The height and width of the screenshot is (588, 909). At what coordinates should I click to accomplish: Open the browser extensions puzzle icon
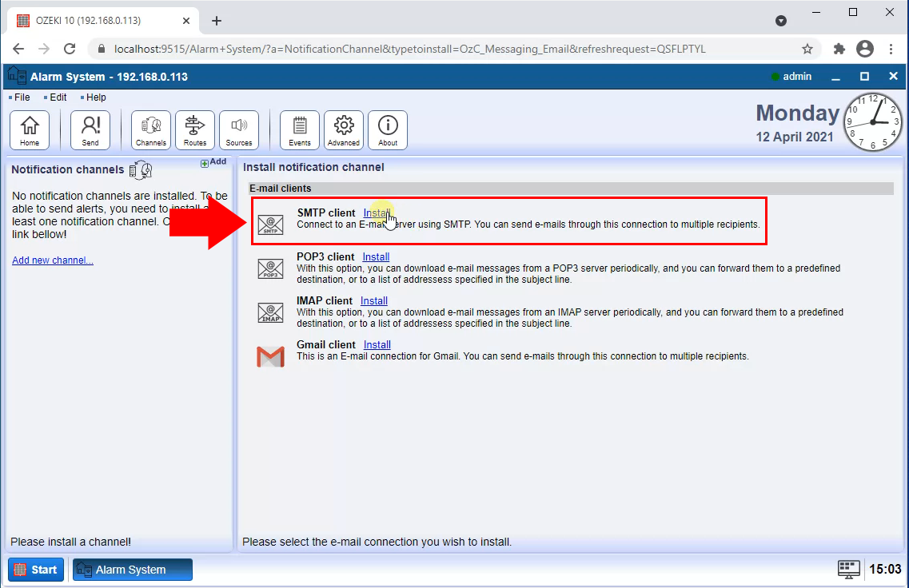pos(839,50)
